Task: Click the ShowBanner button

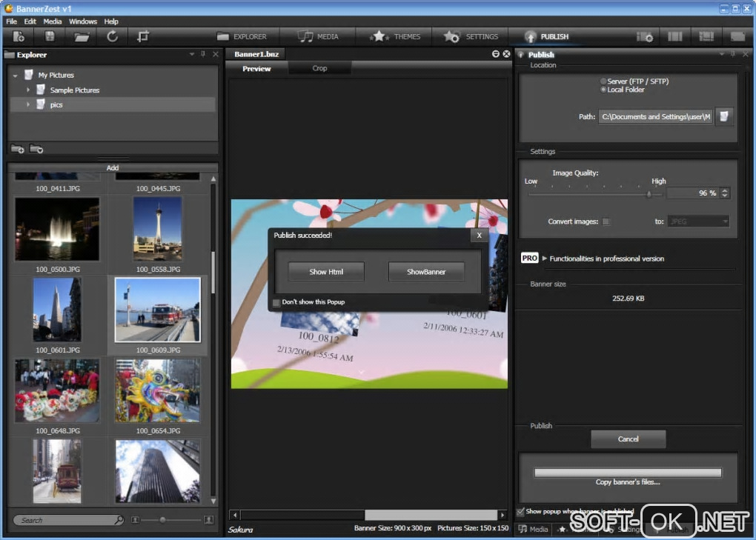Action: [426, 272]
